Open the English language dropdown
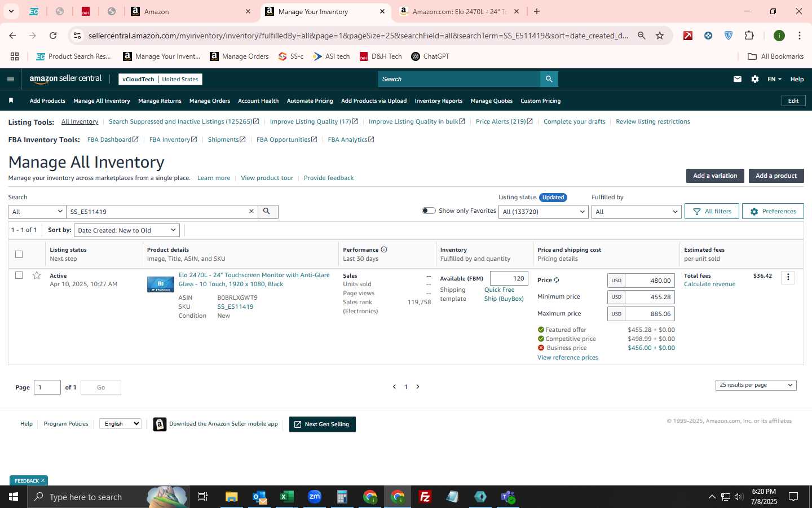This screenshot has height=508, width=812. [x=120, y=423]
